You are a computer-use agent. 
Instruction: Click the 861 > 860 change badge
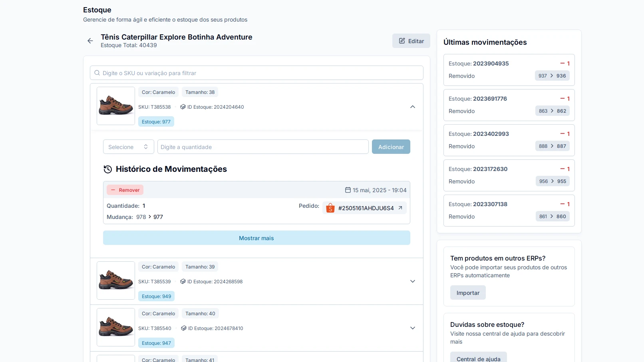[553, 216]
